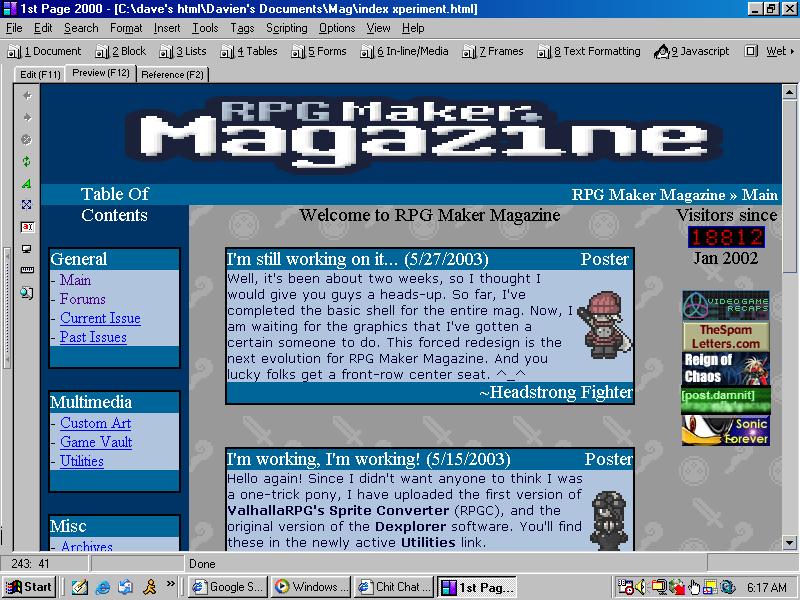Image resolution: width=800 pixels, height=600 pixels.
Task: Switch to the Windows... media taskbar button
Action: coord(311,587)
